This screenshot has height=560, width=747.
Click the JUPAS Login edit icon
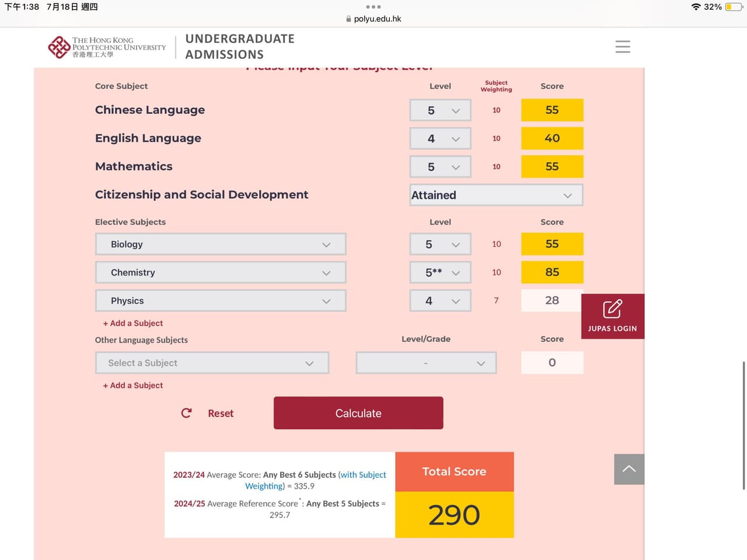pyautogui.click(x=612, y=309)
